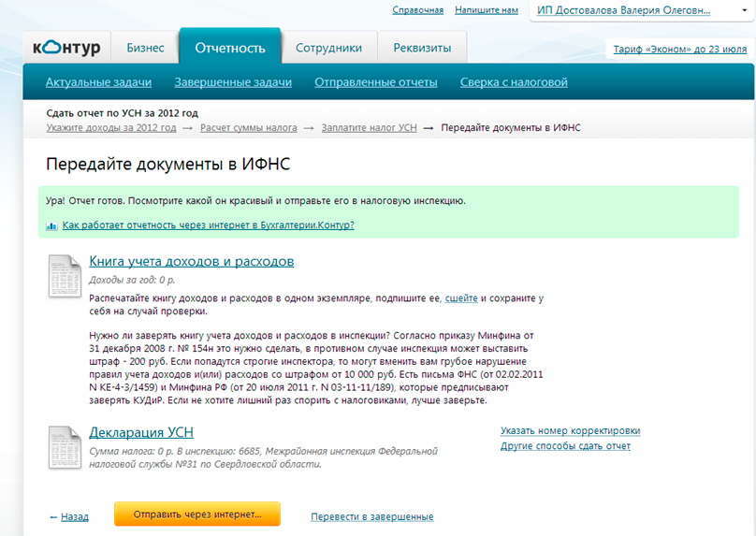Click the Контур logo

point(66,47)
